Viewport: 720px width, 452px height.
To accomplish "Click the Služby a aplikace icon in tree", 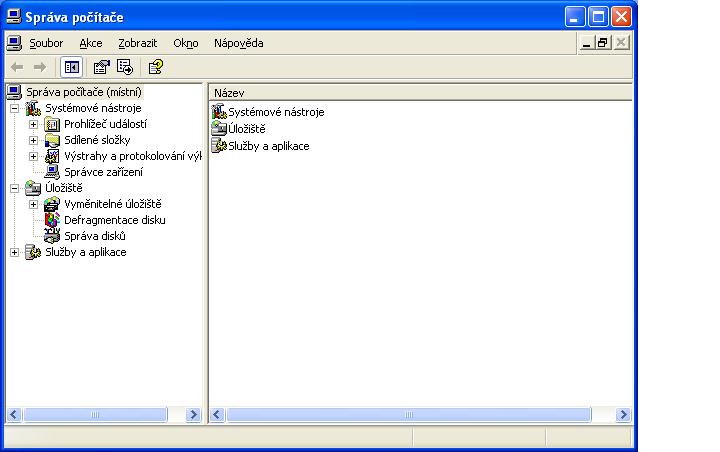I will [33, 252].
